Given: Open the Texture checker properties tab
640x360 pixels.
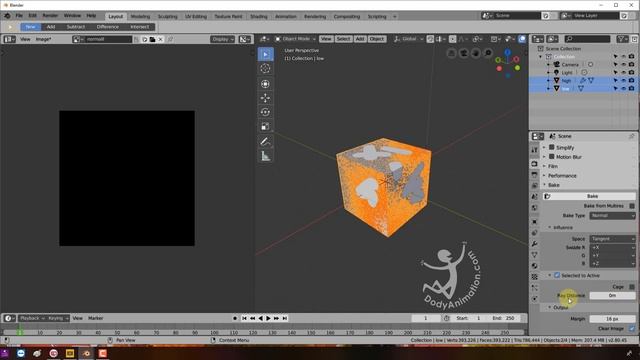Looking at the screenshot, I should point(534,277).
